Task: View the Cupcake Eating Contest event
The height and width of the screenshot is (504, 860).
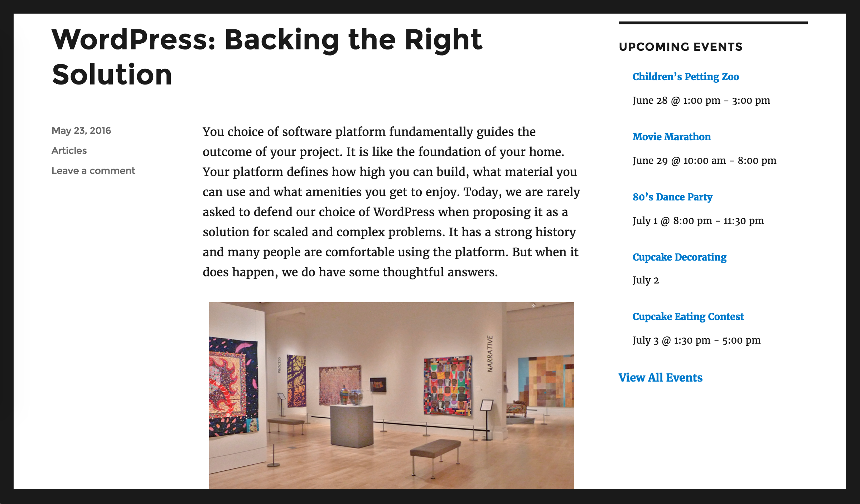Action: [688, 316]
